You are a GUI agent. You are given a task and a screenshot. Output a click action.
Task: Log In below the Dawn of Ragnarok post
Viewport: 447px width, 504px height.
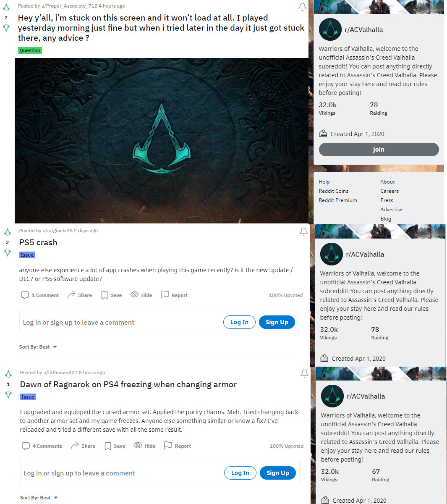pos(240,473)
